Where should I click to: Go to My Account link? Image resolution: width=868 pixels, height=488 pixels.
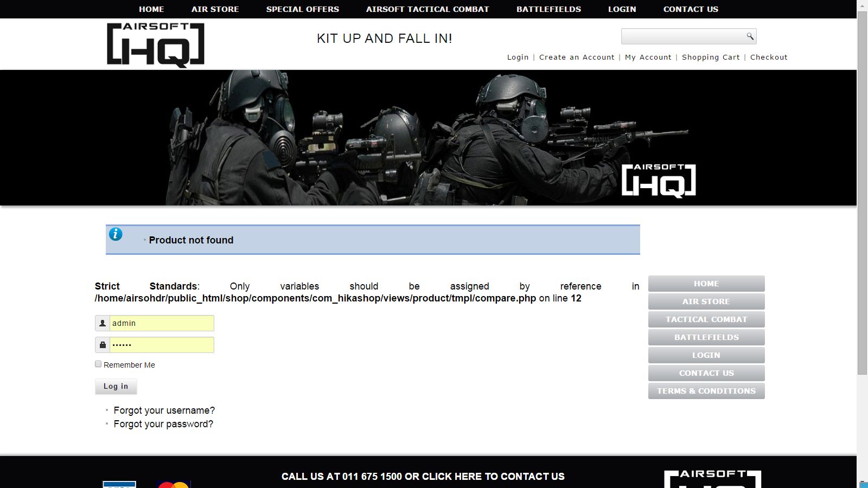coord(648,57)
